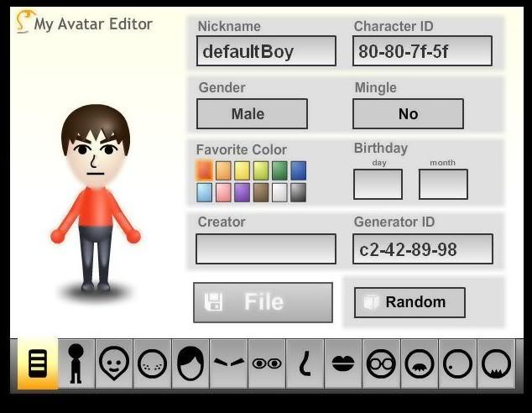Select the face shape tab
Image resolution: width=532 pixels, height=413 pixels.
tap(114, 363)
